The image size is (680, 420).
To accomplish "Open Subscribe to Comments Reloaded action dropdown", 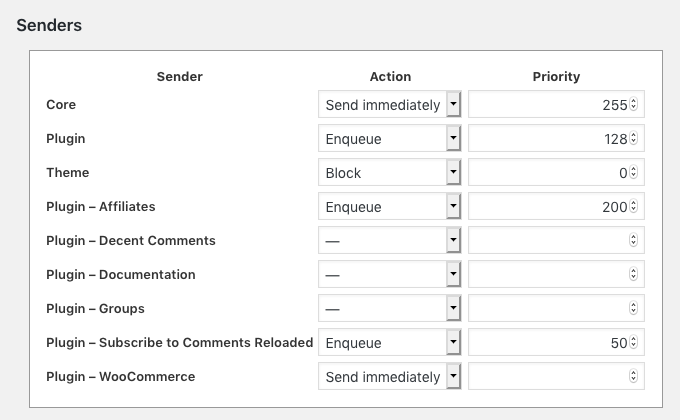I will pyautogui.click(x=389, y=342).
